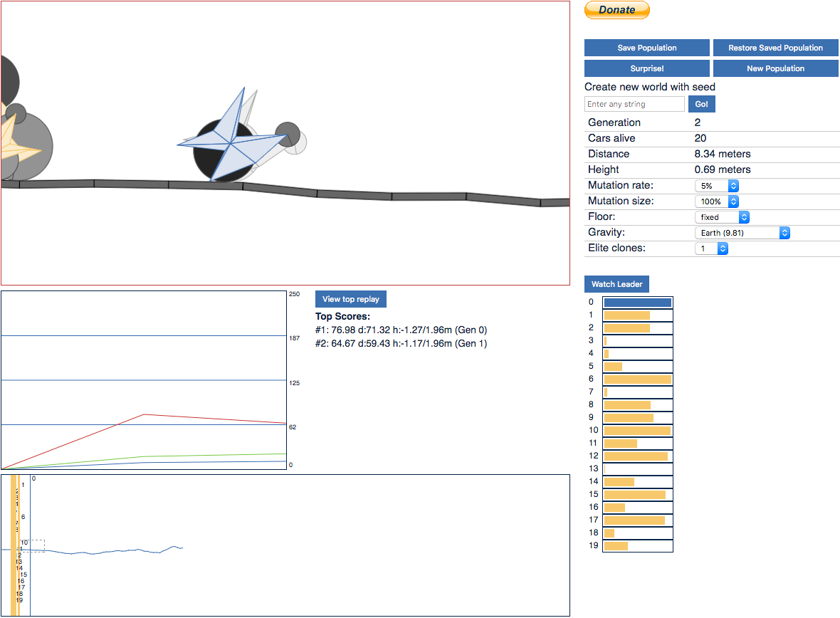The width and height of the screenshot is (840, 618).
Task: Click the seed text input field
Action: (634, 104)
